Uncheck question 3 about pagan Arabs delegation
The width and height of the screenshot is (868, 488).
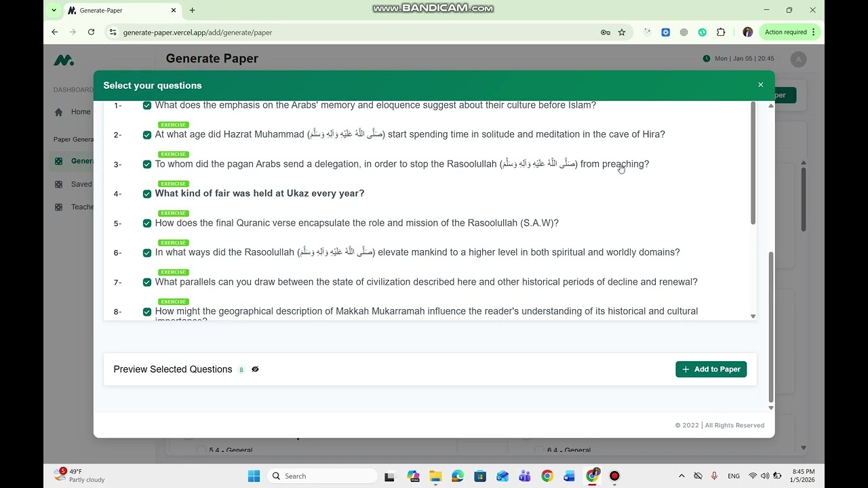pos(147,164)
